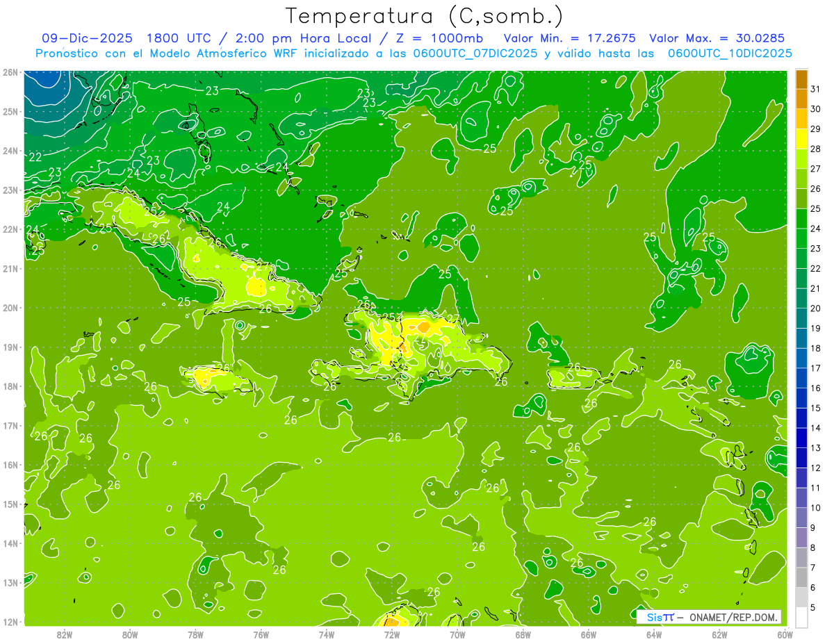Click the "60W" longitude axis label

point(785,634)
